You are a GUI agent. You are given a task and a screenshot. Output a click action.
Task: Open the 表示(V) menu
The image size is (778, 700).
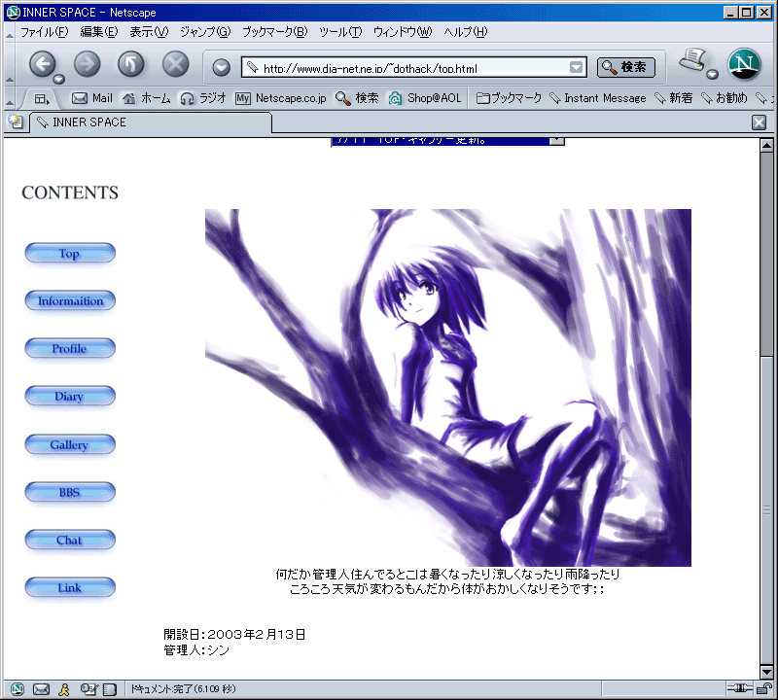[x=149, y=32]
